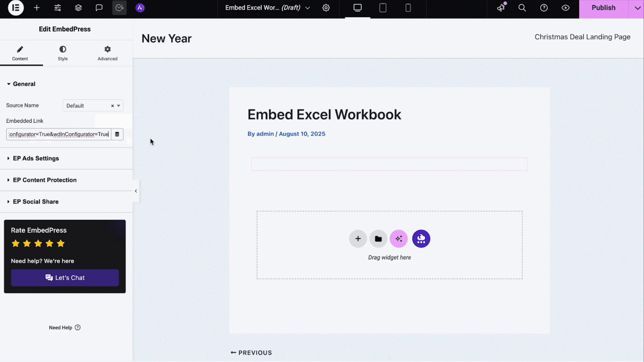The height and width of the screenshot is (362, 644).
Task: Open the What's New megaphone icon
Action: pyautogui.click(x=501, y=8)
